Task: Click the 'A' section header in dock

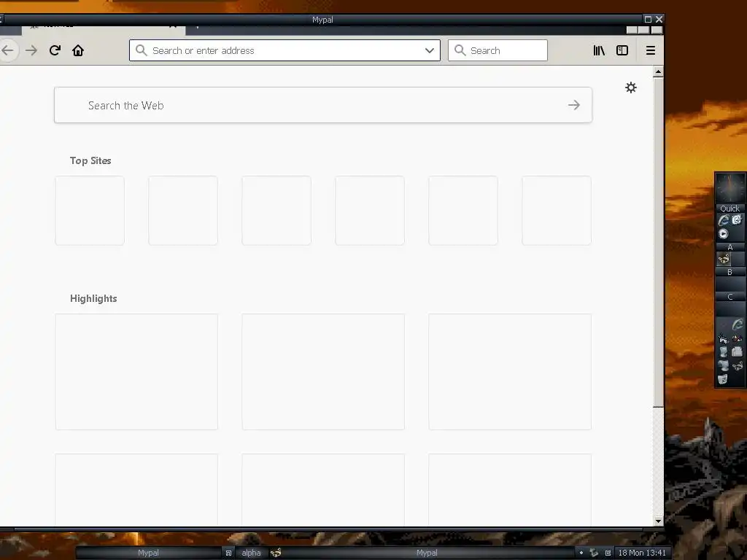Action: point(729,248)
